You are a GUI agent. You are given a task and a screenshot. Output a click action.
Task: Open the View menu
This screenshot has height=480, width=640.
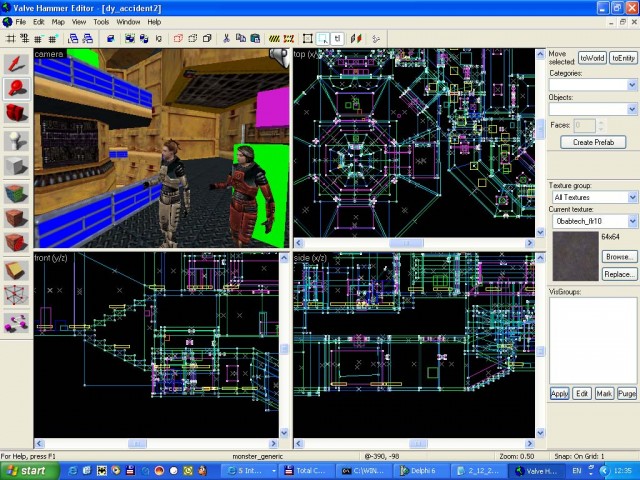pos(79,22)
